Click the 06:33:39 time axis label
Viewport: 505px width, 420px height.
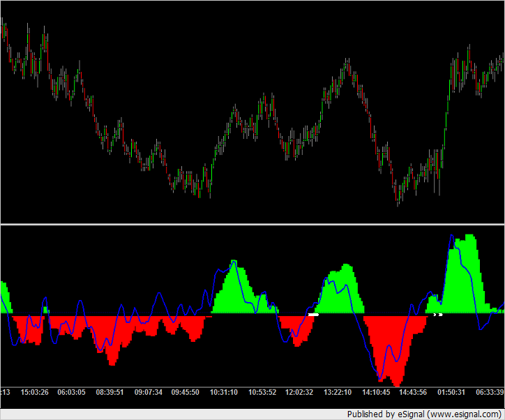[490, 392]
